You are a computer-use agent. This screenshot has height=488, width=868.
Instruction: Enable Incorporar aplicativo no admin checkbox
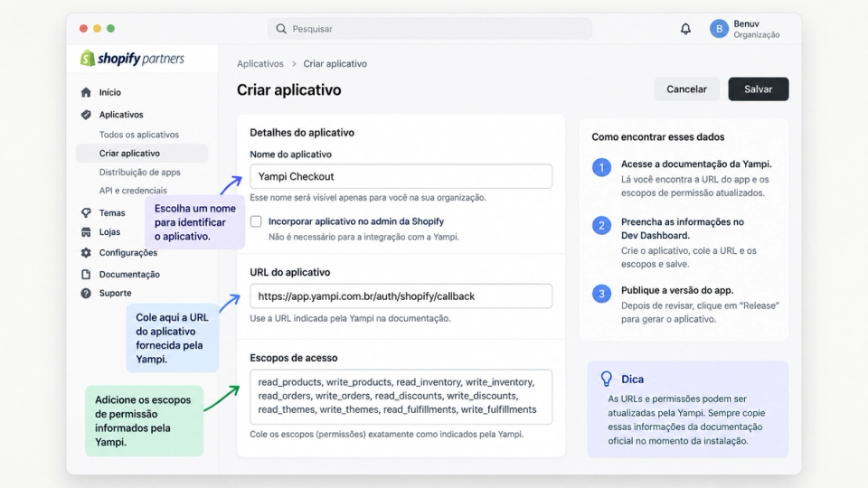[256, 221]
